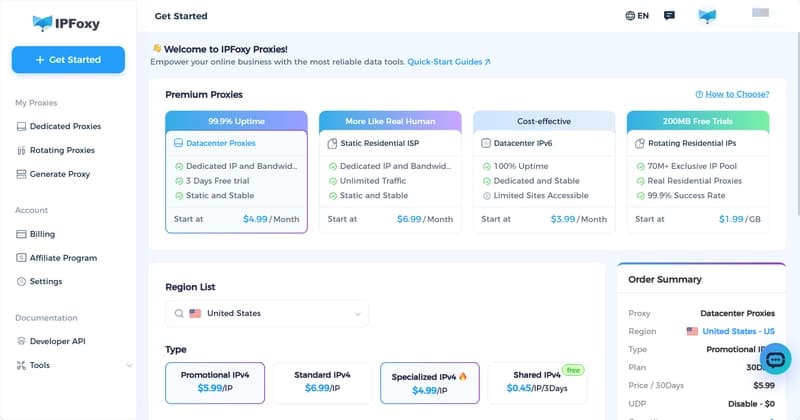
Task: Click the Settings gear icon in sidebar
Action: (21, 281)
